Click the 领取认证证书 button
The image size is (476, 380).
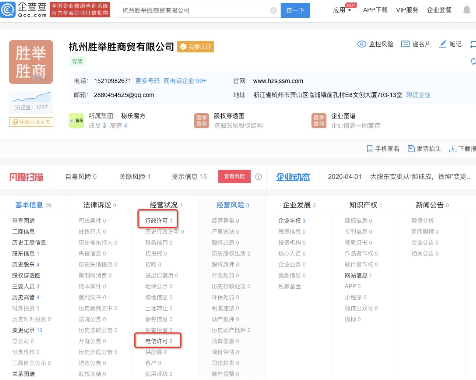tap(31, 122)
